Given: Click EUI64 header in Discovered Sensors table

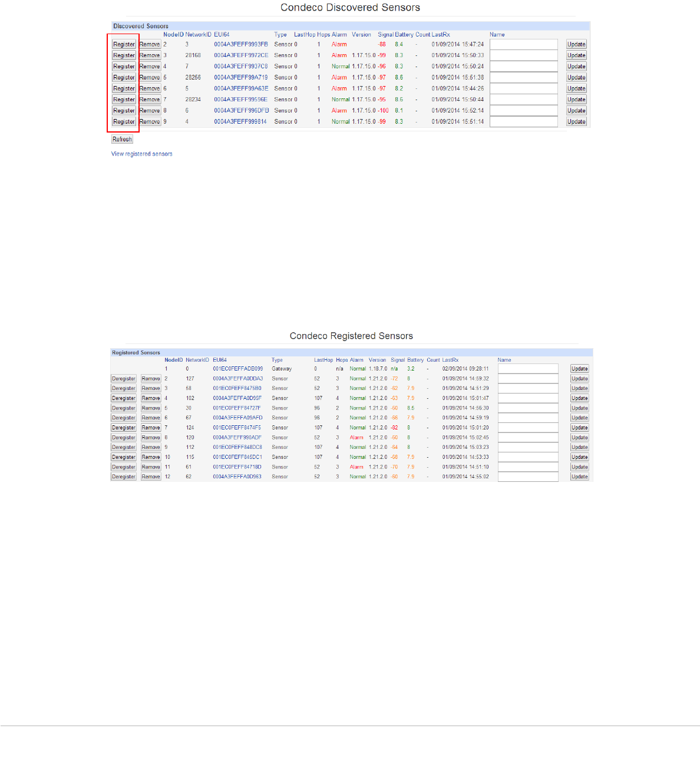Looking at the screenshot, I should pos(222,35).
